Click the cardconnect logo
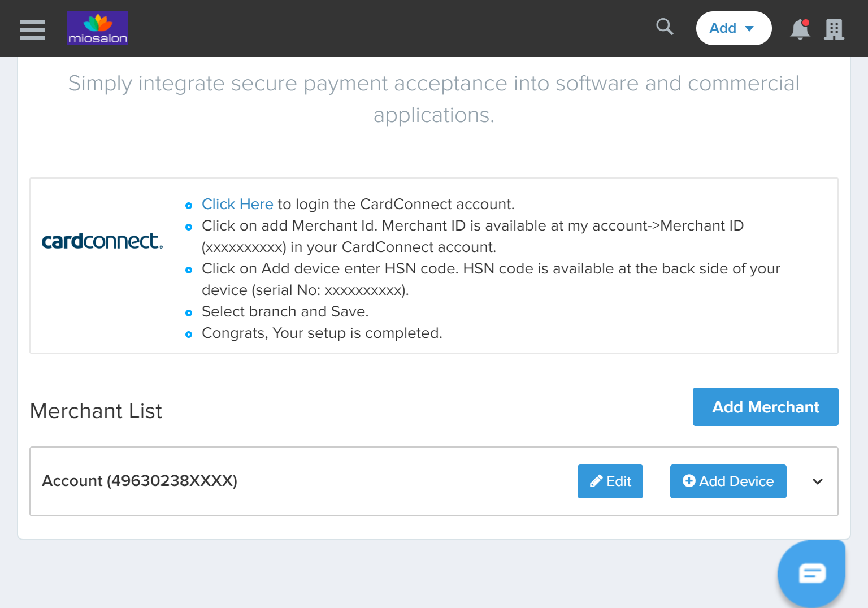868x608 pixels. pyautogui.click(x=102, y=241)
